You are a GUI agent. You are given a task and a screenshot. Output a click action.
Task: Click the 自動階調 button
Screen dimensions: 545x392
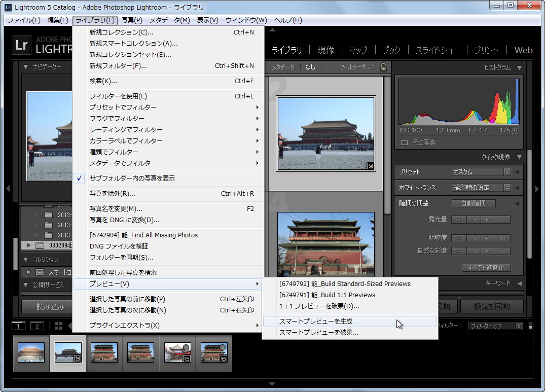click(474, 203)
